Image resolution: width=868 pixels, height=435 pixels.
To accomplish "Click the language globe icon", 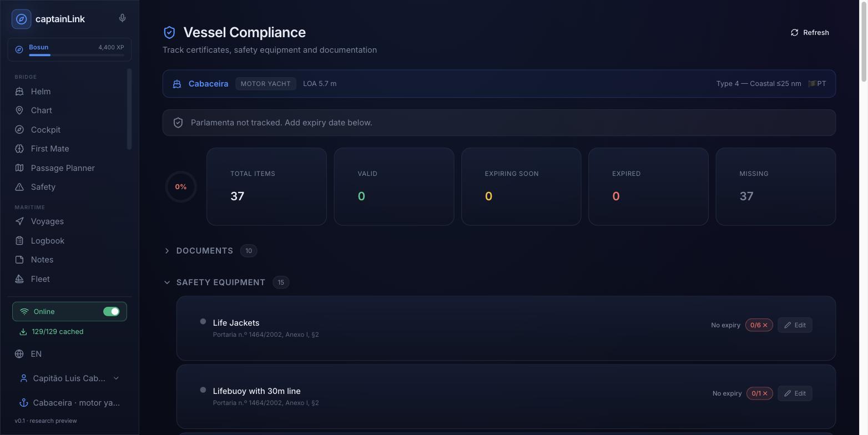I will 19,354.
